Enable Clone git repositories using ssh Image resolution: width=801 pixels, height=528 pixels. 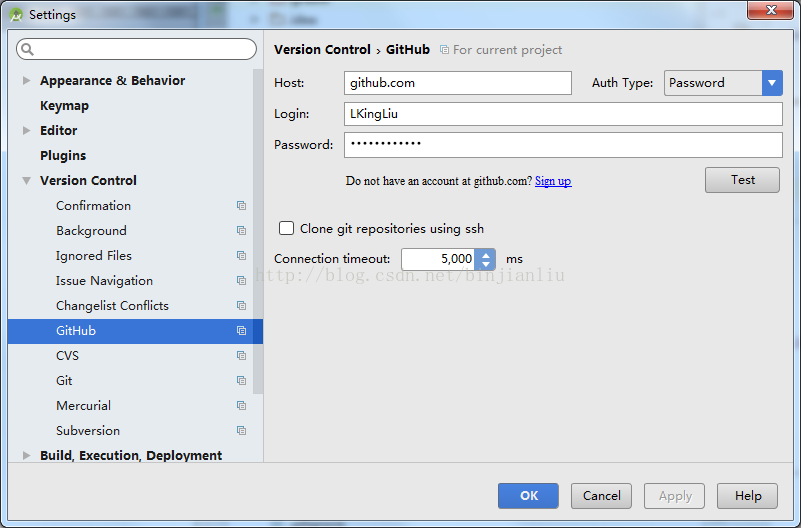point(287,228)
